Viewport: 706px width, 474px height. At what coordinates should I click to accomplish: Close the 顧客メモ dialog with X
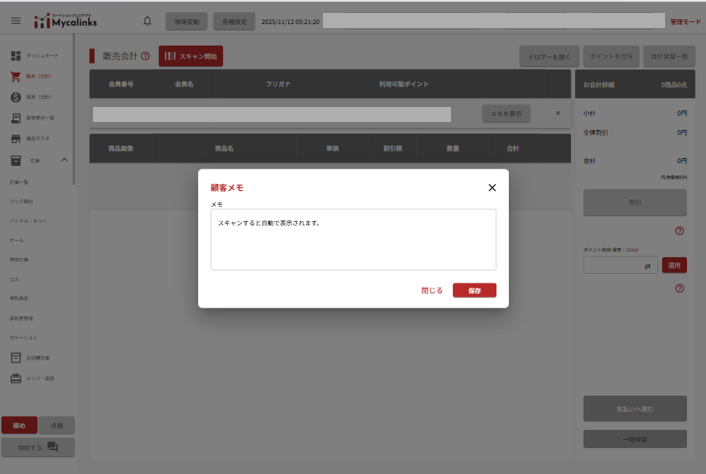pos(492,187)
